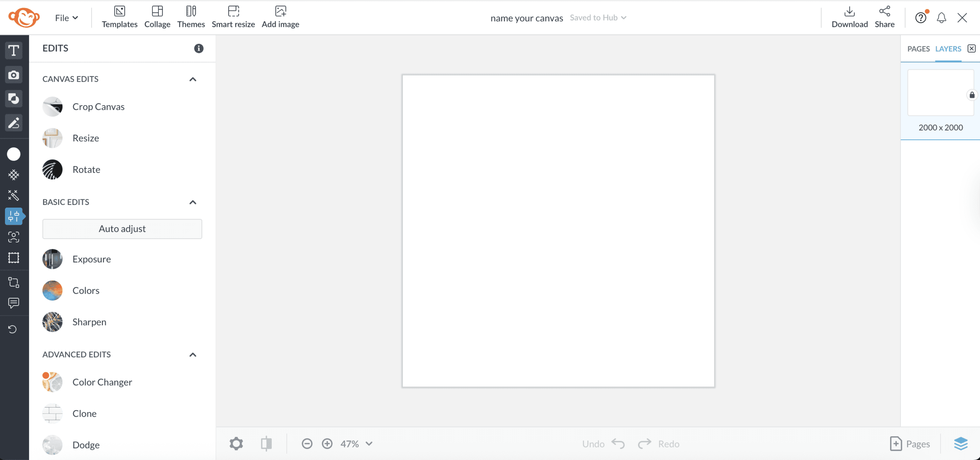Switch to the Pages tab in right panel
This screenshot has height=460, width=980.
point(918,49)
